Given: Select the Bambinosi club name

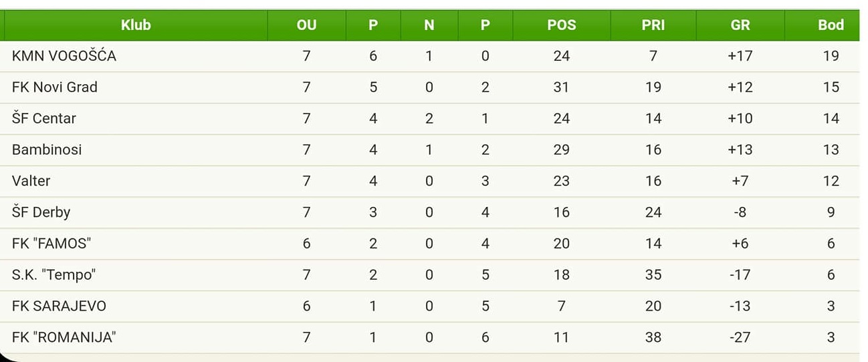Looking at the screenshot, I should tap(47, 150).
